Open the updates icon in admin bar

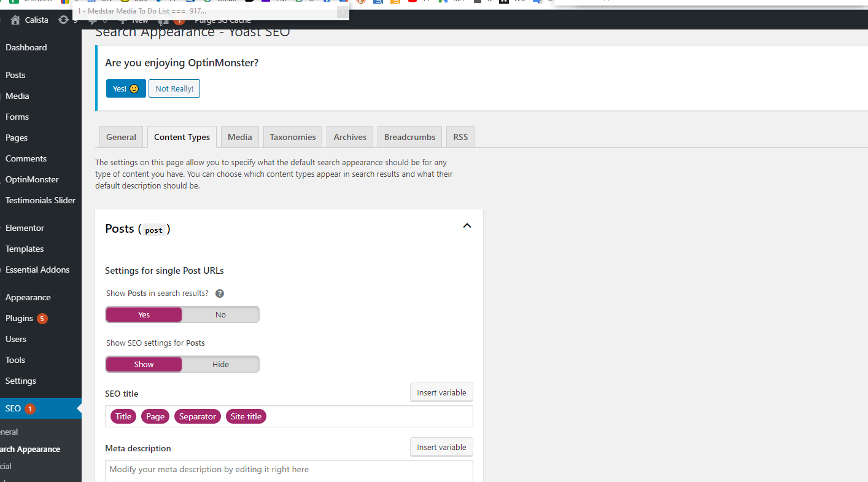tap(63, 20)
